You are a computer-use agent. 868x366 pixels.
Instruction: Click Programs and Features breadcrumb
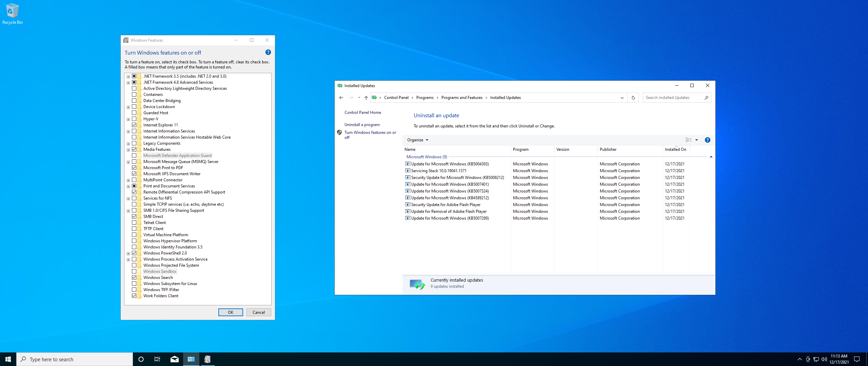[x=462, y=98]
